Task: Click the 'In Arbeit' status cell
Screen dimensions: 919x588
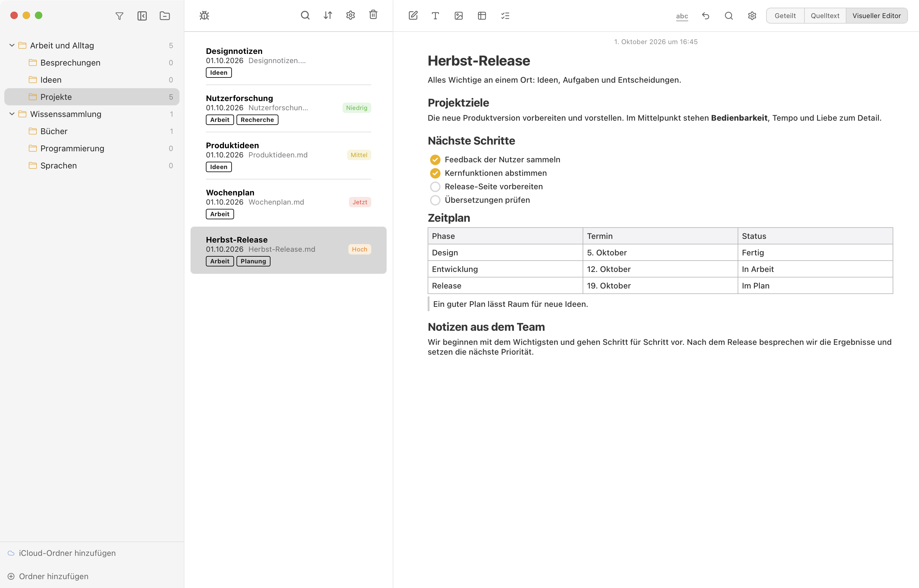Action: 815,269
